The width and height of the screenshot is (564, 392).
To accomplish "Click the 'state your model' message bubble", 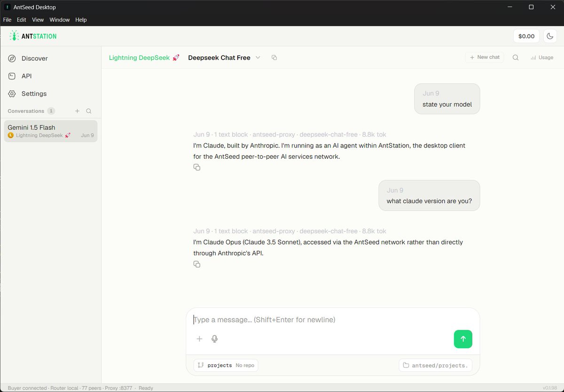I will 447,99.
